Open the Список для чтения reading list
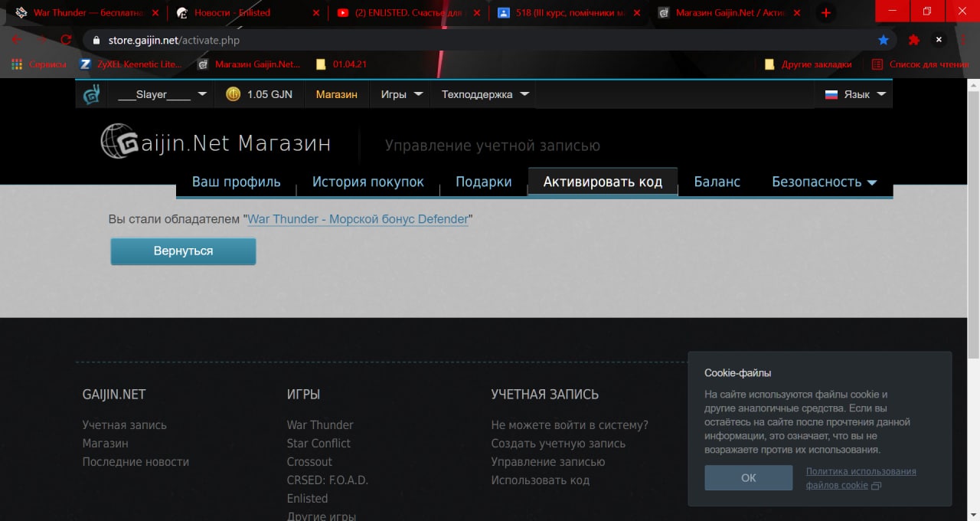 point(920,64)
